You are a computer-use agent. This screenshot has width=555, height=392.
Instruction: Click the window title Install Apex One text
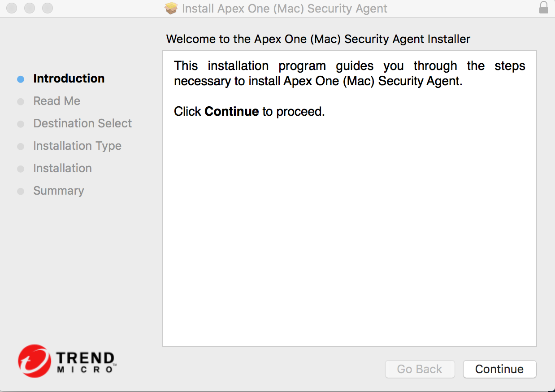(285, 9)
